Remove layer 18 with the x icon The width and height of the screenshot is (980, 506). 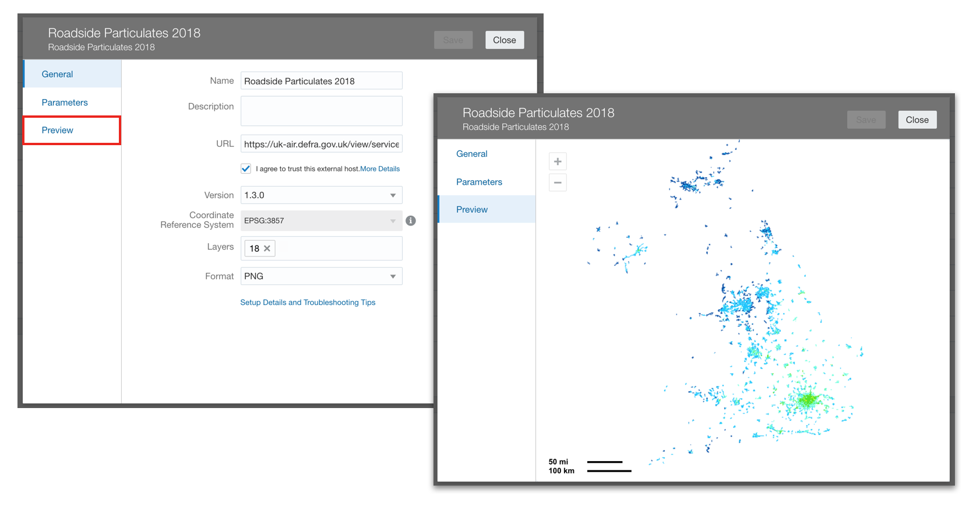pos(267,249)
